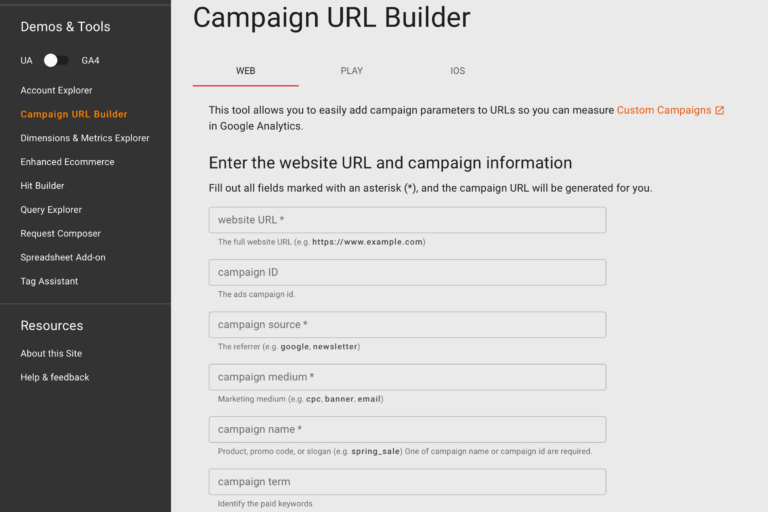This screenshot has height=512, width=768.
Task: Open Enhanced Ecommerce demo
Action: 67,162
